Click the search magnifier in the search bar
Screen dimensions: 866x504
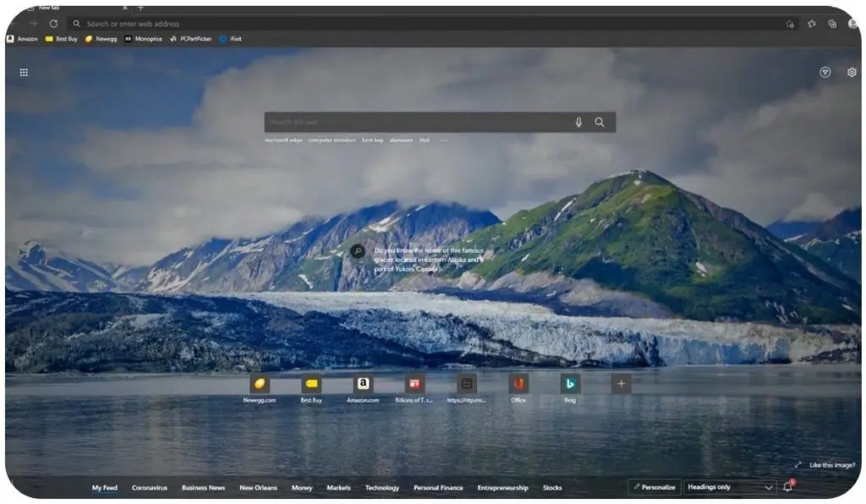click(x=600, y=121)
